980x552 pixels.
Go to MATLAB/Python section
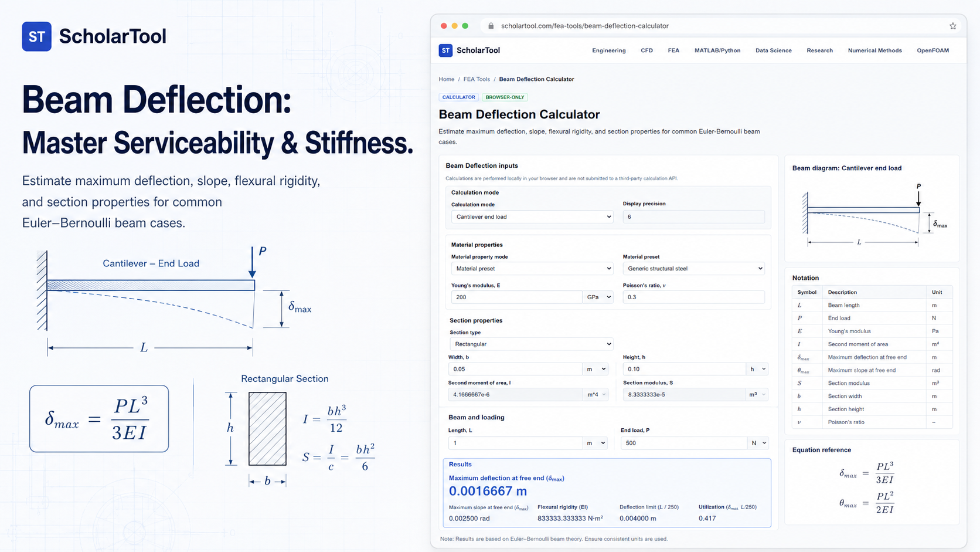point(717,50)
